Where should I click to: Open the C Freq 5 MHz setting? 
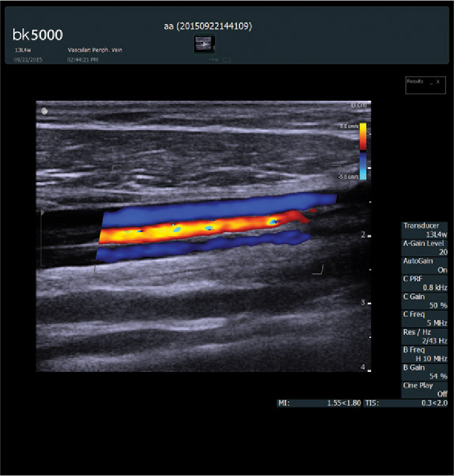tap(425, 319)
